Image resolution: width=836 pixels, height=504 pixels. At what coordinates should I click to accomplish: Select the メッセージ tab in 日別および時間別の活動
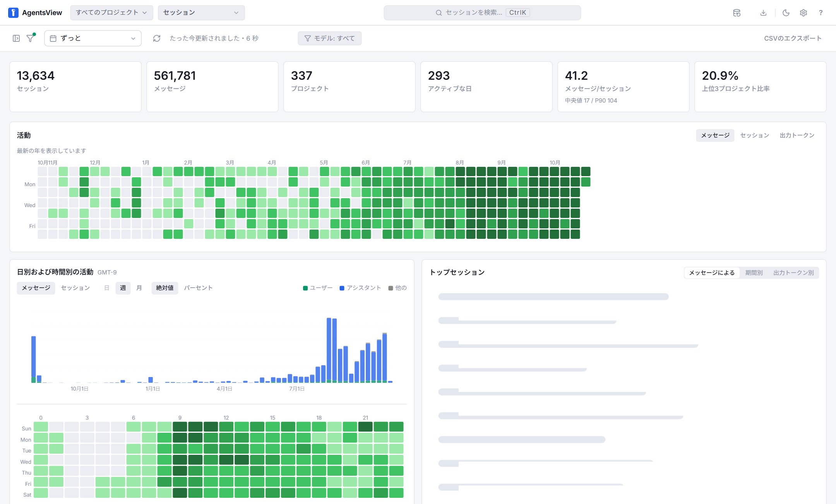click(x=36, y=288)
